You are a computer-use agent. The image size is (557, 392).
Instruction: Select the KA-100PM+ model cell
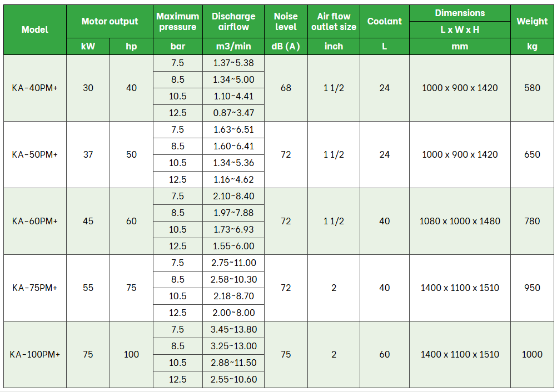tap(35, 354)
